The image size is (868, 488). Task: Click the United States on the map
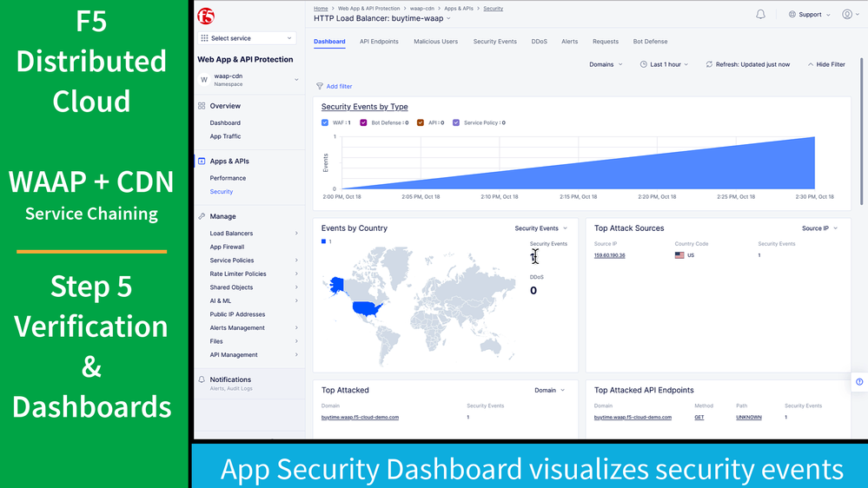coord(366,308)
